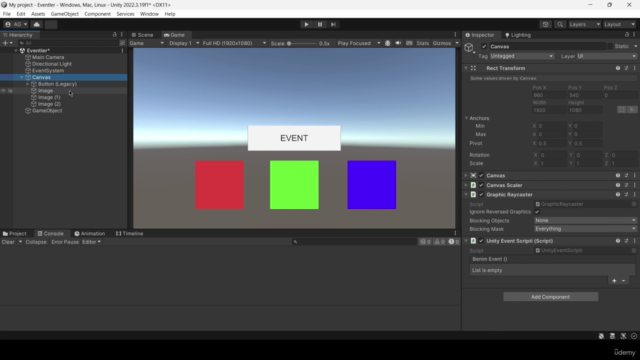Toggle Gizmos in Game view
The height and width of the screenshot is (360, 640).
coord(442,43)
